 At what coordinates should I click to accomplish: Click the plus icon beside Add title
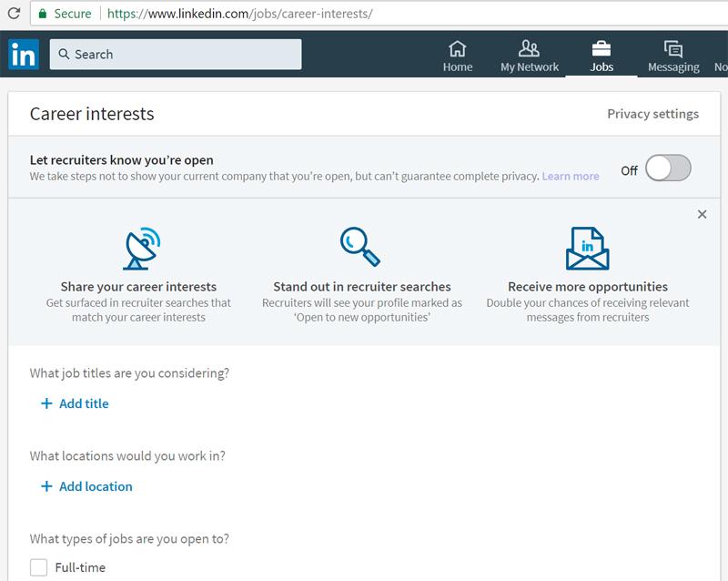click(46, 403)
